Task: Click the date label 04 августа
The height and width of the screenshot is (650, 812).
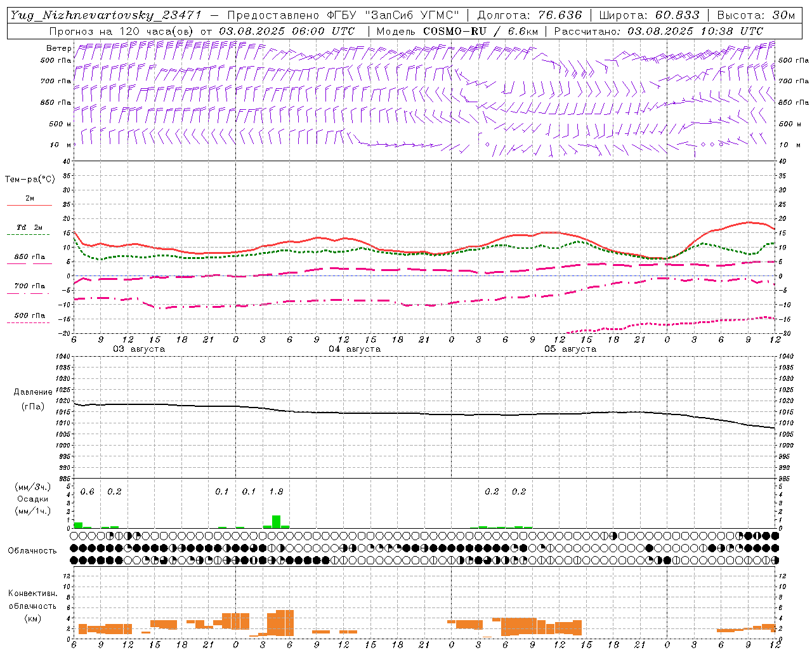Action: point(355,349)
